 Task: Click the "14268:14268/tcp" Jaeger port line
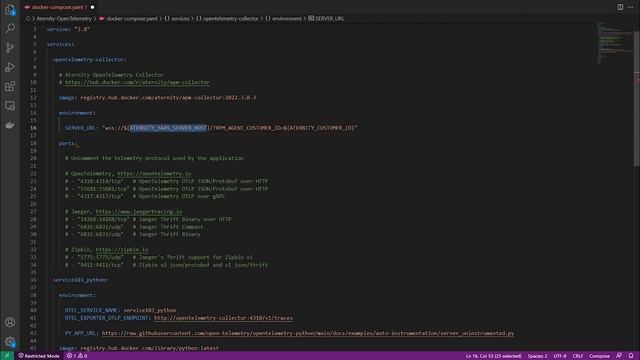click(x=148, y=220)
